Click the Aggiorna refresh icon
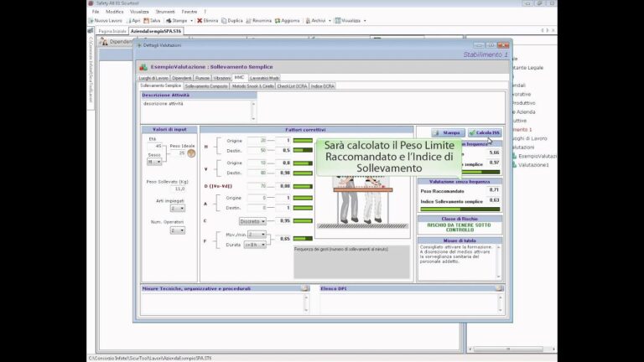 click(278, 20)
